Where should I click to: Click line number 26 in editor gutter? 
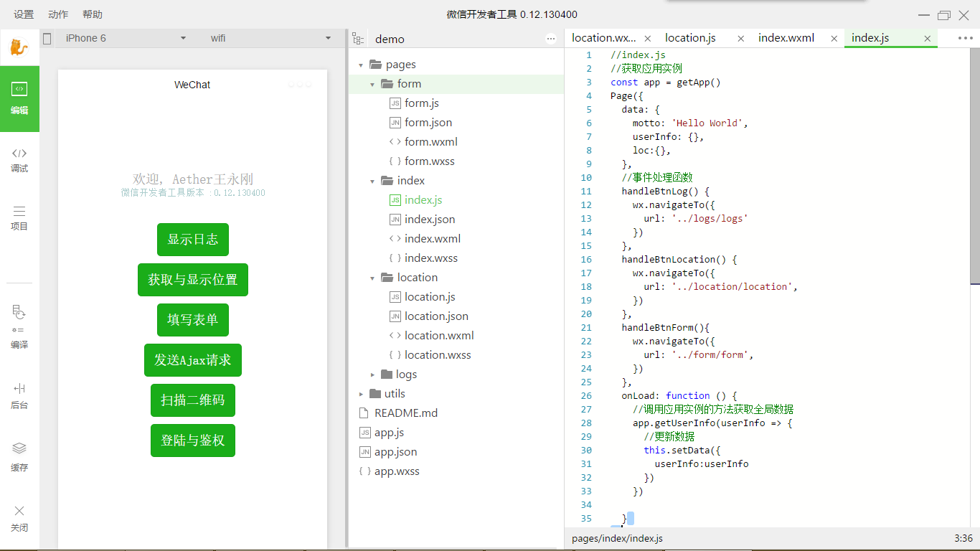point(587,396)
